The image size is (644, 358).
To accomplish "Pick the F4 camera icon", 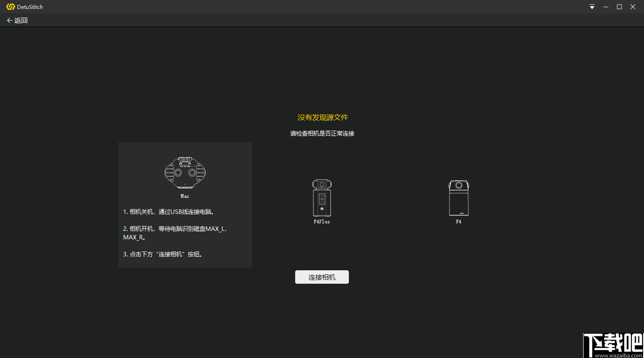I will click(x=459, y=198).
